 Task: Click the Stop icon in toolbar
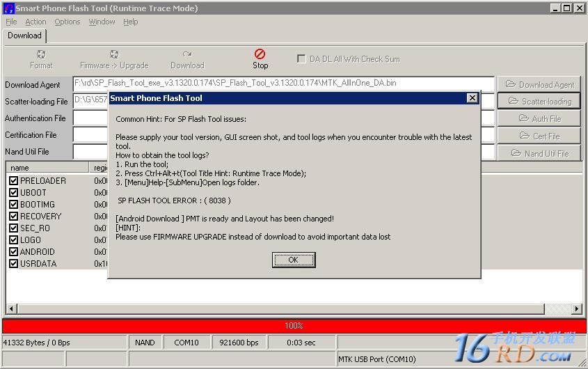(x=260, y=54)
